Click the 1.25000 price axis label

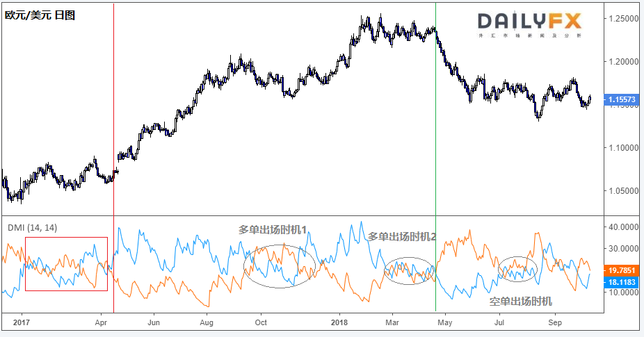pos(623,18)
